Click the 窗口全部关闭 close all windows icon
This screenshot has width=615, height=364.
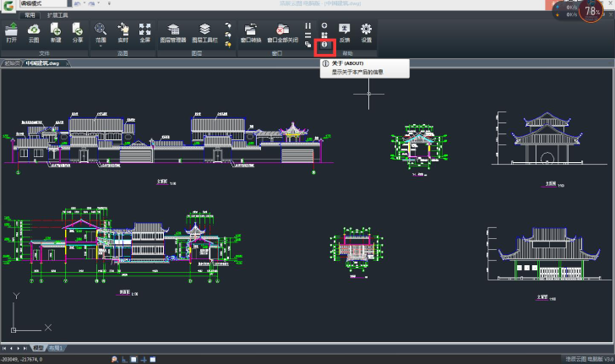tap(281, 33)
